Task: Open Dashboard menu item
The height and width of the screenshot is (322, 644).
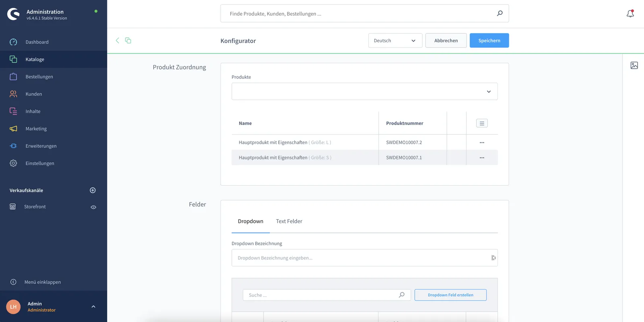Action: pos(54,42)
